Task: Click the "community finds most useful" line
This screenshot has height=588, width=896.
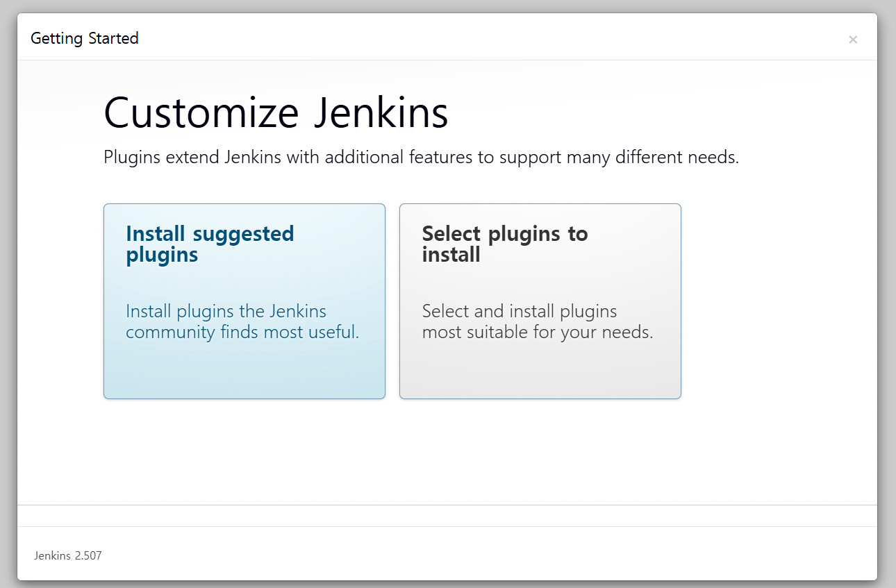Action: click(242, 332)
